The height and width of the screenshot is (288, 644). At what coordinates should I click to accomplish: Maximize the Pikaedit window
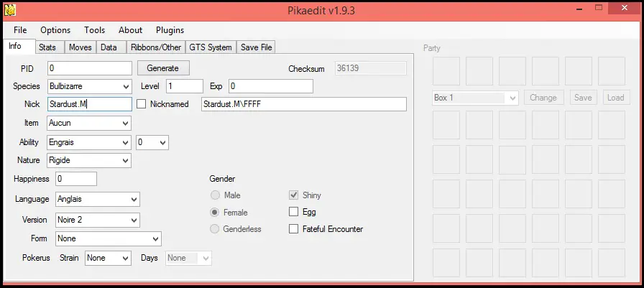point(599,7)
